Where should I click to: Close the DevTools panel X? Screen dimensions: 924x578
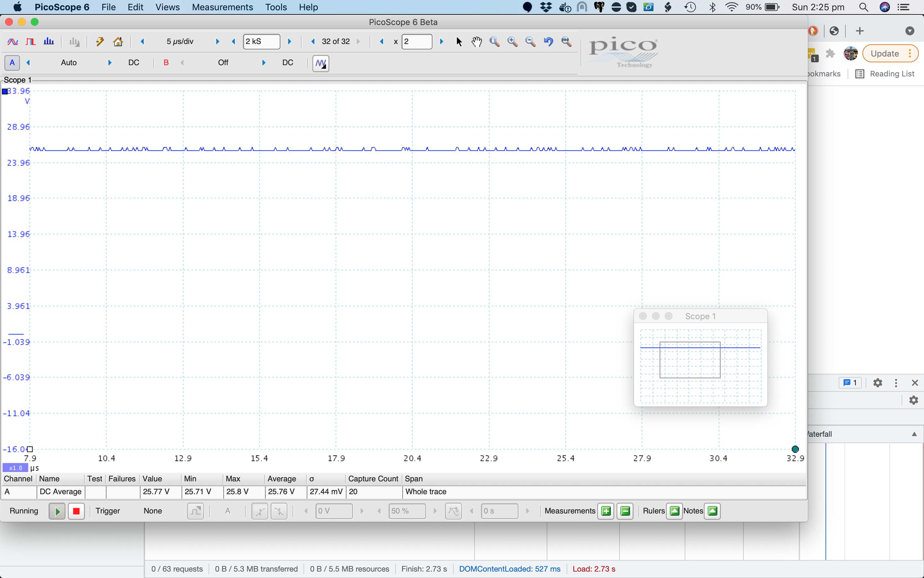914,383
